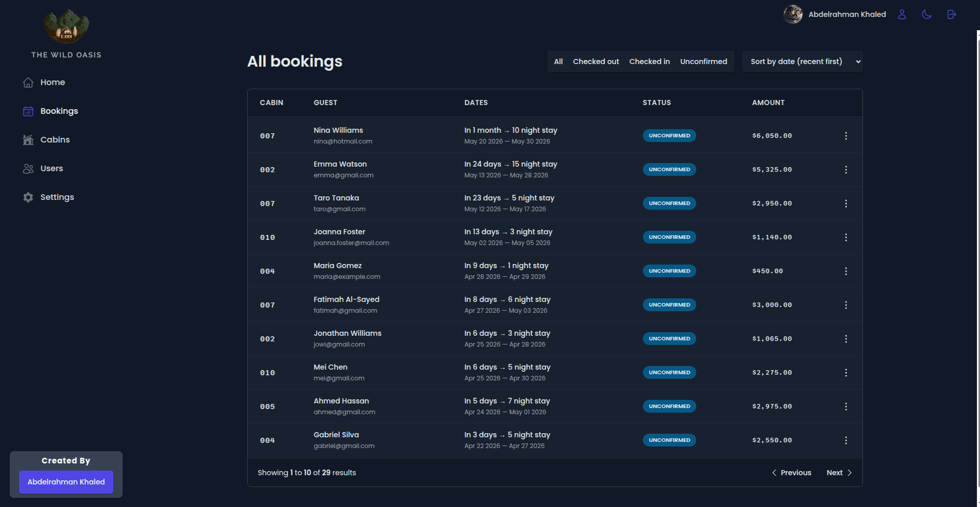This screenshot has width=980, height=507.
Task: Select the Checked in filter tab
Action: pyautogui.click(x=650, y=62)
